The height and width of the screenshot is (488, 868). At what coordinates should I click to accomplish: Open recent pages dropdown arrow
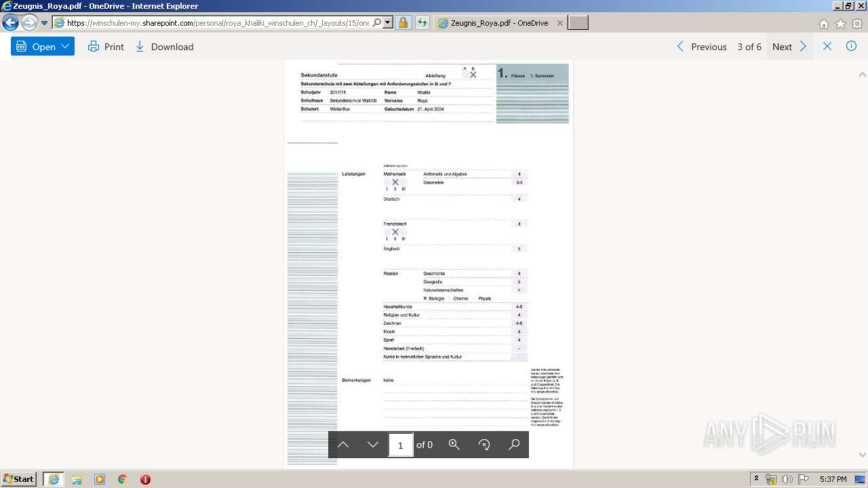[x=44, y=23]
